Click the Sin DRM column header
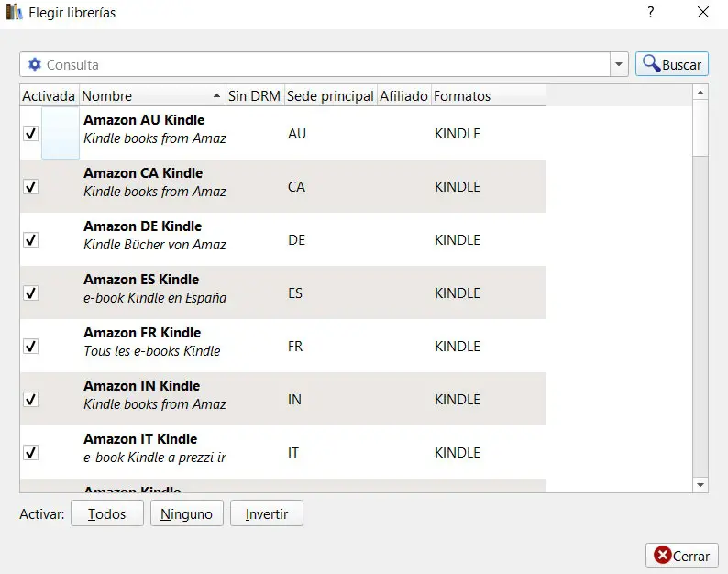This screenshot has height=574, width=728. 254,95
